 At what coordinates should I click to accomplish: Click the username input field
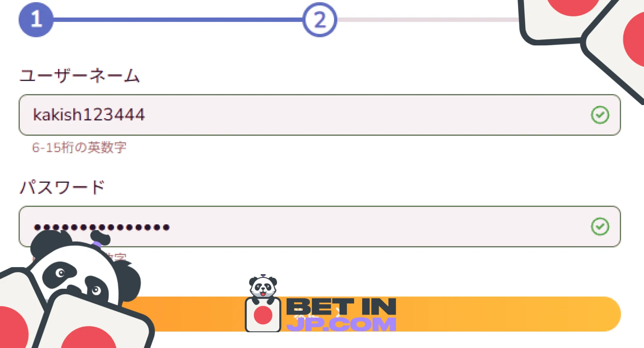[x=320, y=114]
